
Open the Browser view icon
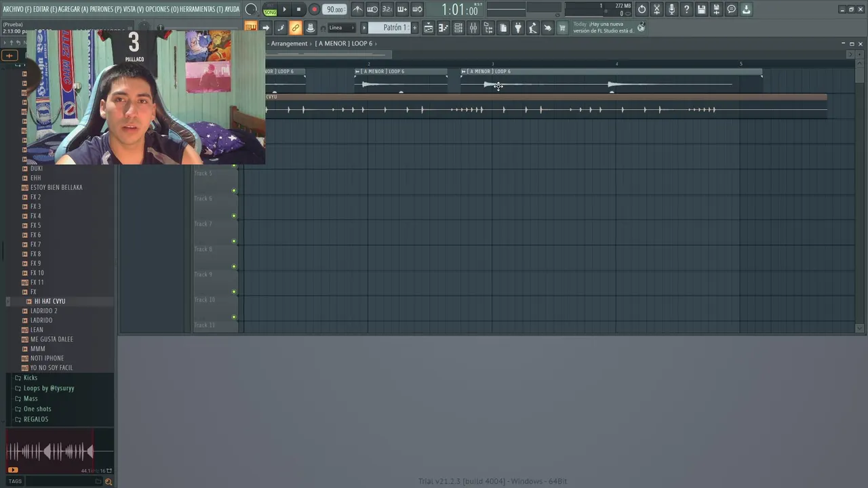[488, 28]
